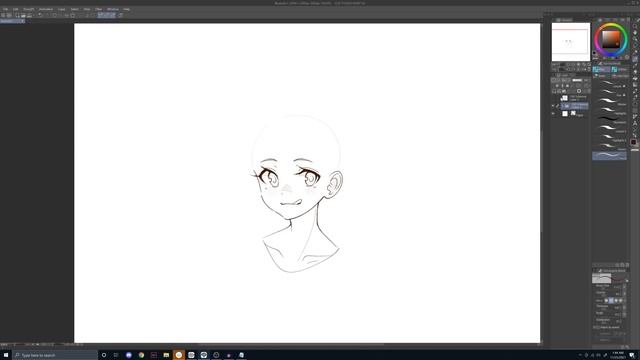Select the first brush in sub tool list

[610, 83]
